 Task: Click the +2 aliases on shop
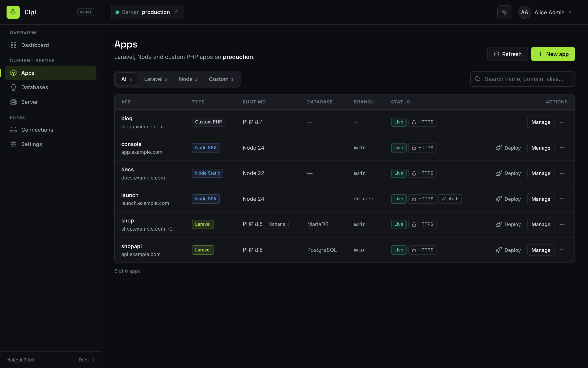point(170,229)
